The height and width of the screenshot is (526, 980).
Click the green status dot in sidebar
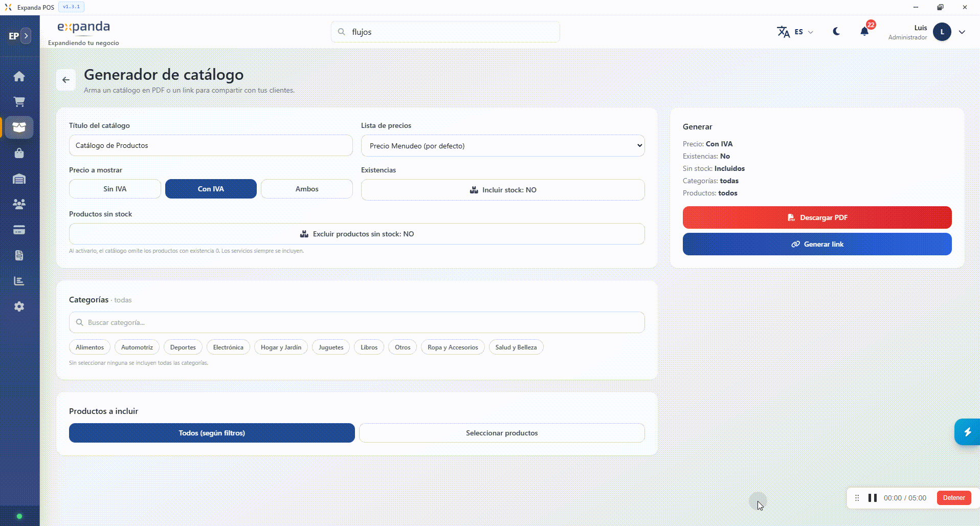(19, 516)
